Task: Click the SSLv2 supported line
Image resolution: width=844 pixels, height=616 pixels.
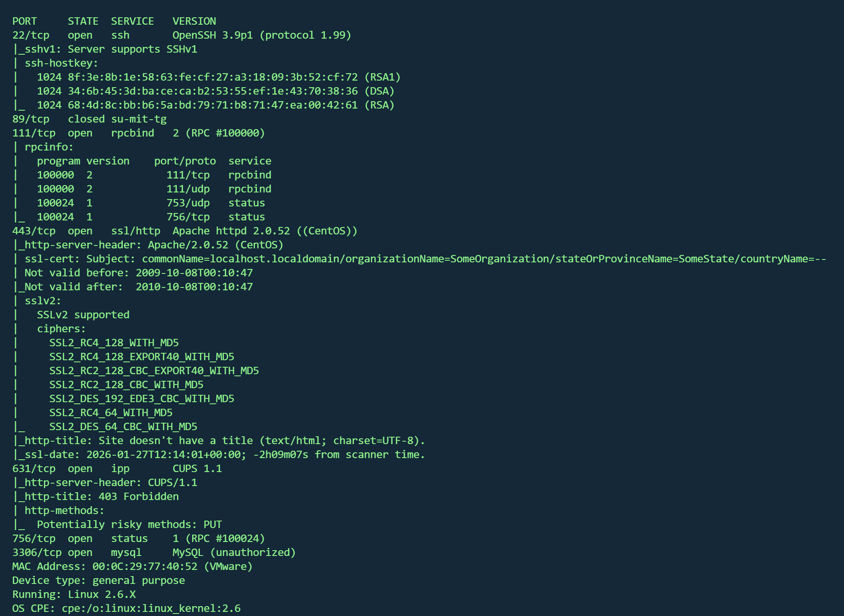Action: (x=83, y=315)
